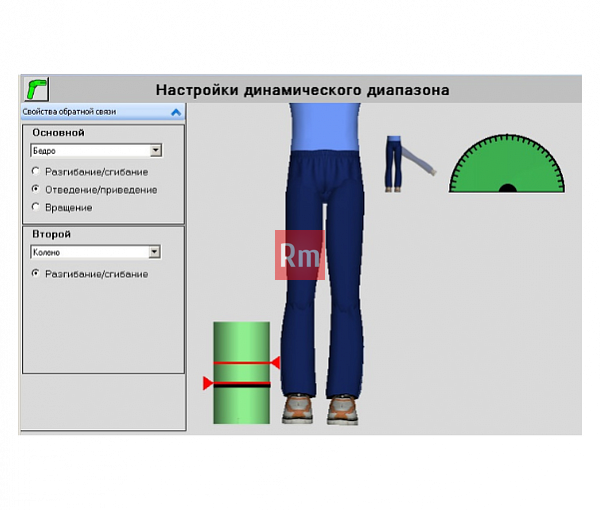Image resolution: width=600 pixels, height=510 pixels.
Task: Click the Свойства обратной связи header
Action: click(x=103, y=112)
